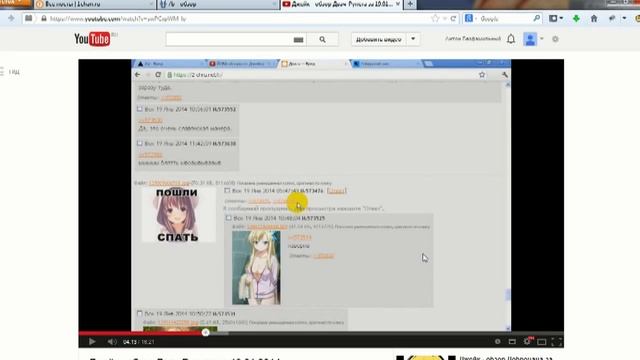Check the box for the bottom post
Image resolution: width=640 pixels, height=360 pixels.
click(140, 313)
